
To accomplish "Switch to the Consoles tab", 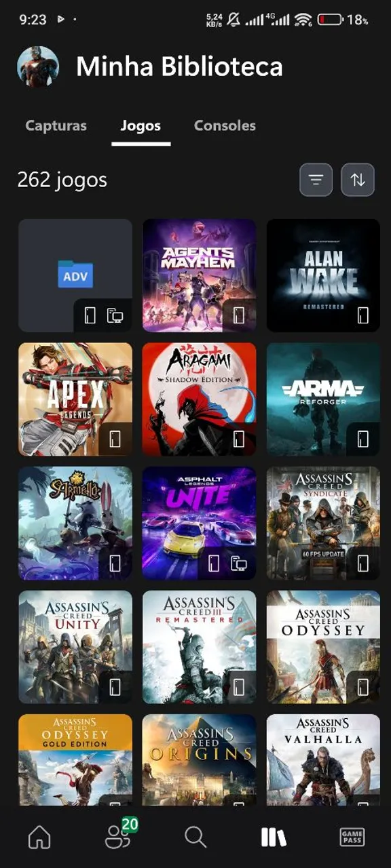I will (x=225, y=125).
